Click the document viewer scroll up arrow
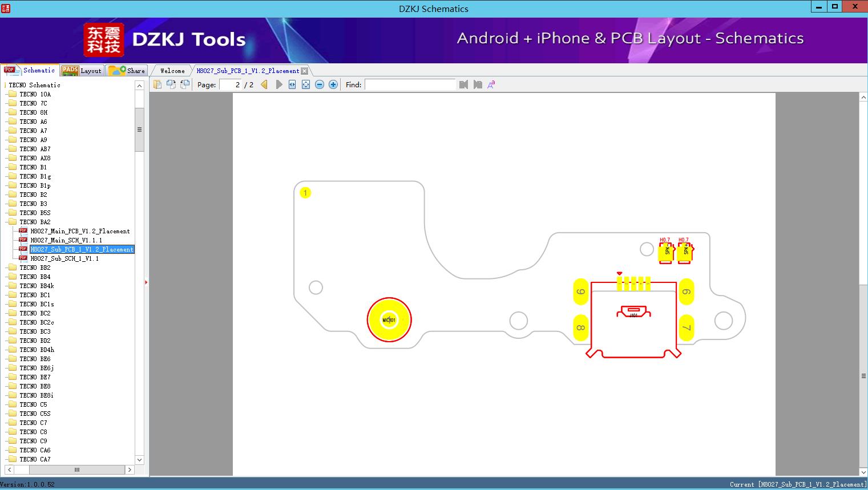Image resolution: width=868 pixels, height=490 pixels. (x=863, y=98)
